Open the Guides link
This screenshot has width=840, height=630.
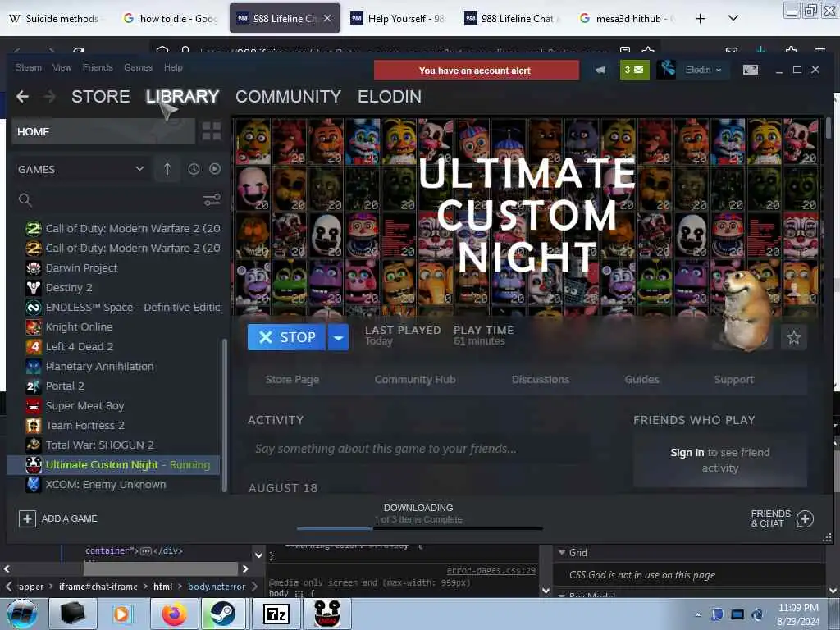pos(641,379)
